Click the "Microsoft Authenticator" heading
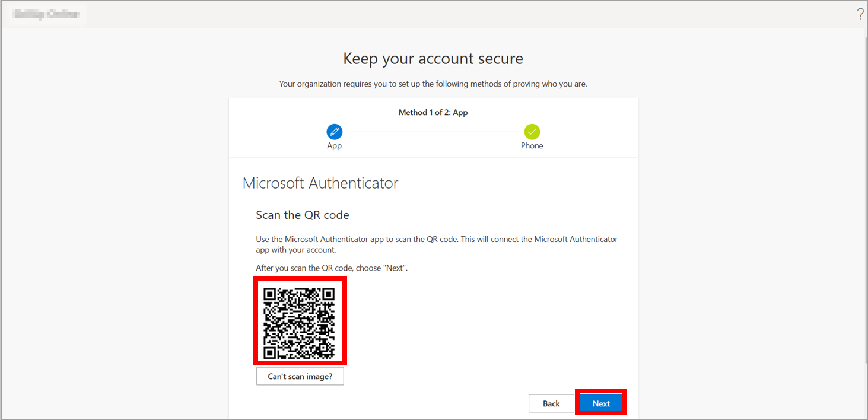Image resolution: width=868 pixels, height=420 pixels. pyautogui.click(x=320, y=183)
